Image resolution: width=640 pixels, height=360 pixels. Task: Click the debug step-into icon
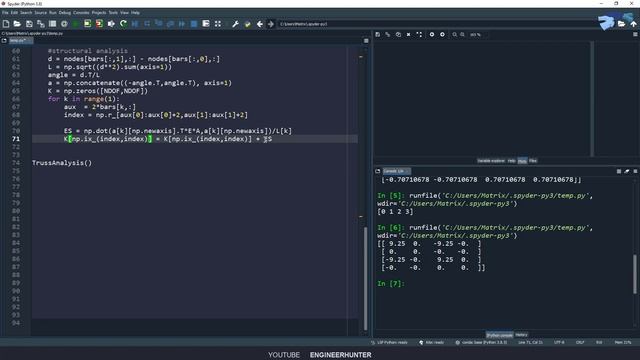(x=159, y=24)
